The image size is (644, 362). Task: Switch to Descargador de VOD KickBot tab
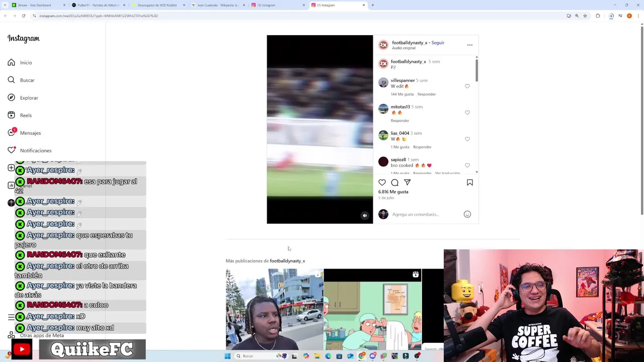coord(157,5)
